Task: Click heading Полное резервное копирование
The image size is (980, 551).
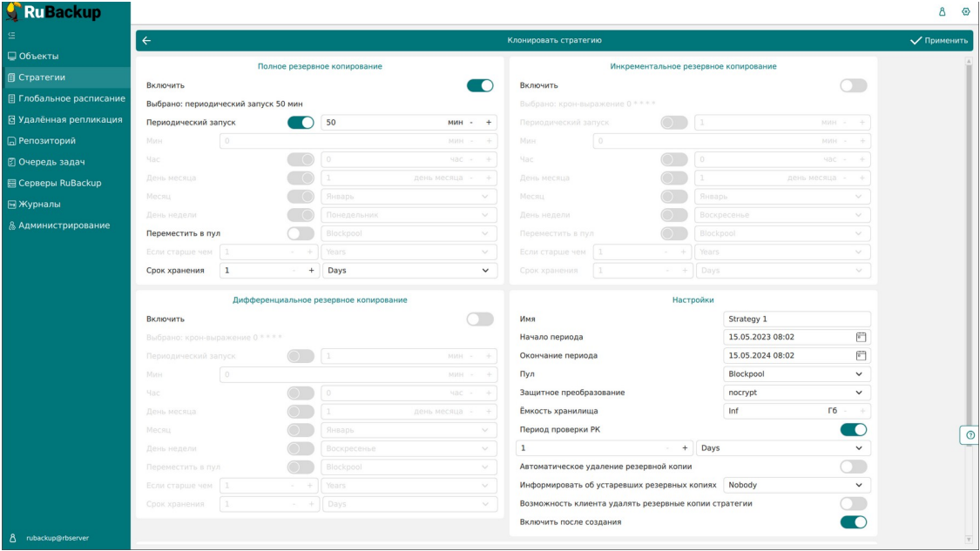Action: [x=320, y=66]
